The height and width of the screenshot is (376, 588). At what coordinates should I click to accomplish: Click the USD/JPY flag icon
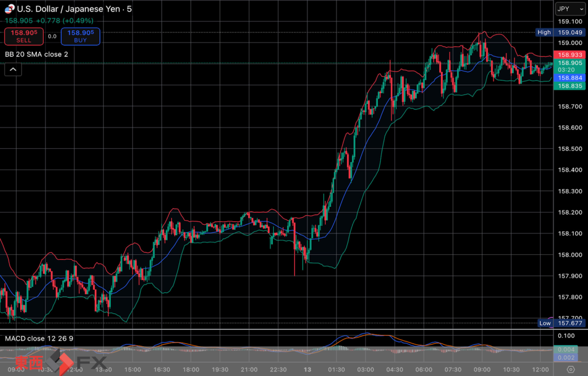10,9
